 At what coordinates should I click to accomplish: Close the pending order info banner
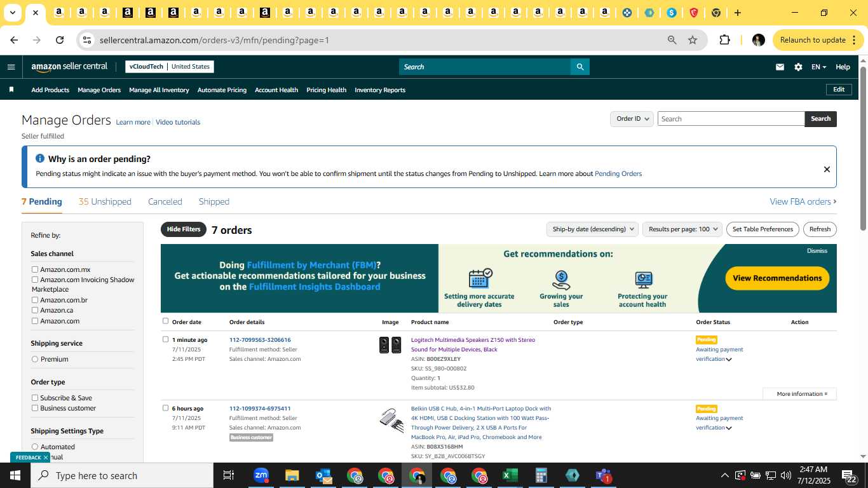[827, 169]
